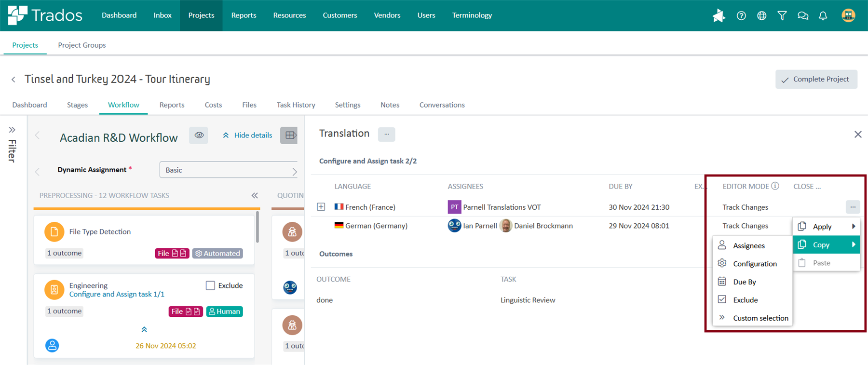Switch to the project Settings tab

pos(348,105)
